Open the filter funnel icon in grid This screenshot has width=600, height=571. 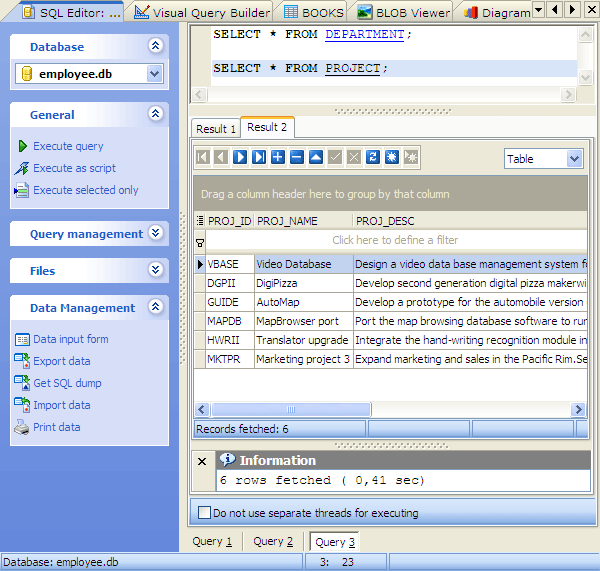click(200, 243)
